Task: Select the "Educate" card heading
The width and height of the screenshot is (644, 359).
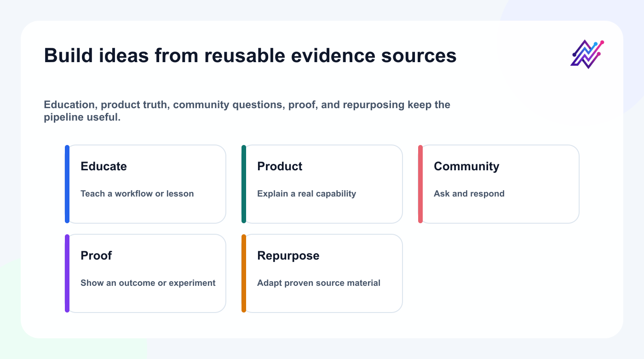Action: pyautogui.click(x=103, y=166)
